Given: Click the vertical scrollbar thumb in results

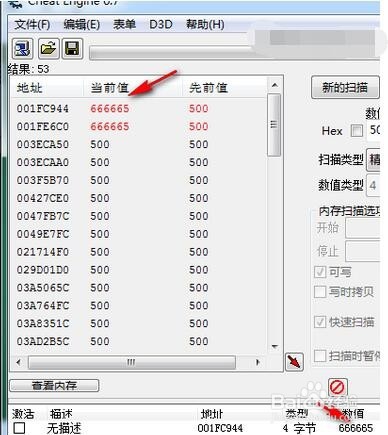Looking at the screenshot, I should point(274,125).
